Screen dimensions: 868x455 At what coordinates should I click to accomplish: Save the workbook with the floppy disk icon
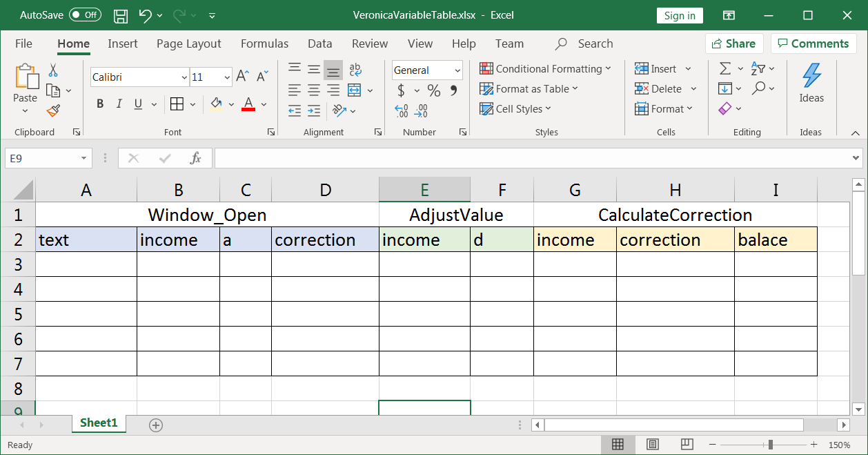coord(120,15)
